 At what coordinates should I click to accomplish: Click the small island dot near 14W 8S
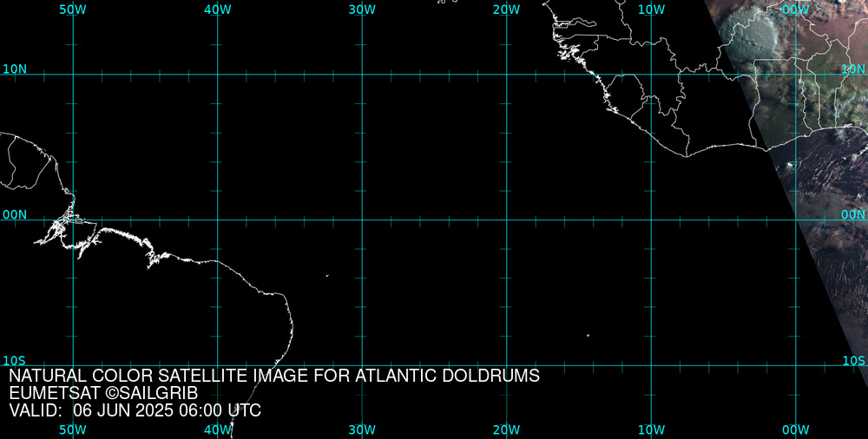tap(588, 335)
